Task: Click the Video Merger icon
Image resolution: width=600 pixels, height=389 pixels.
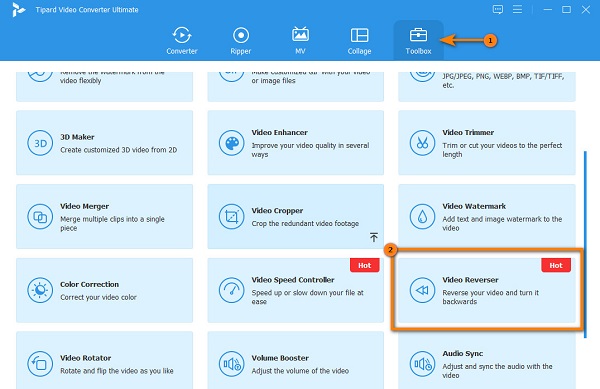Action: click(x=40, y=216)
